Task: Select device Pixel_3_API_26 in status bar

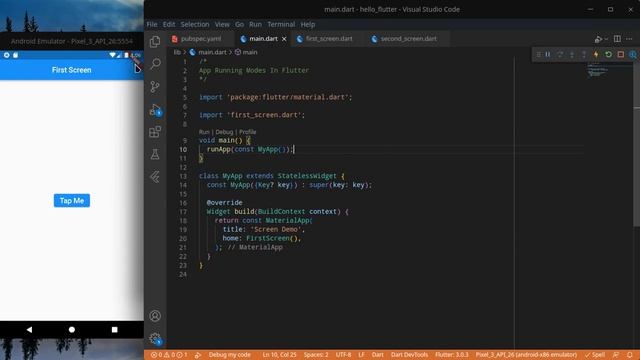Action: (x=526, y=355)
